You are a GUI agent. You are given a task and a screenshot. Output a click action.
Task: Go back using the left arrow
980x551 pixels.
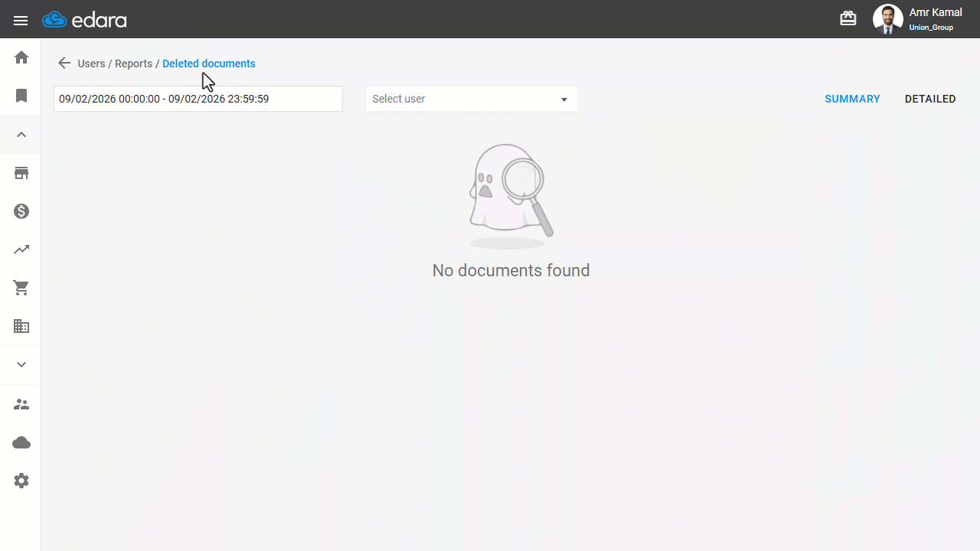pos(64,64)
